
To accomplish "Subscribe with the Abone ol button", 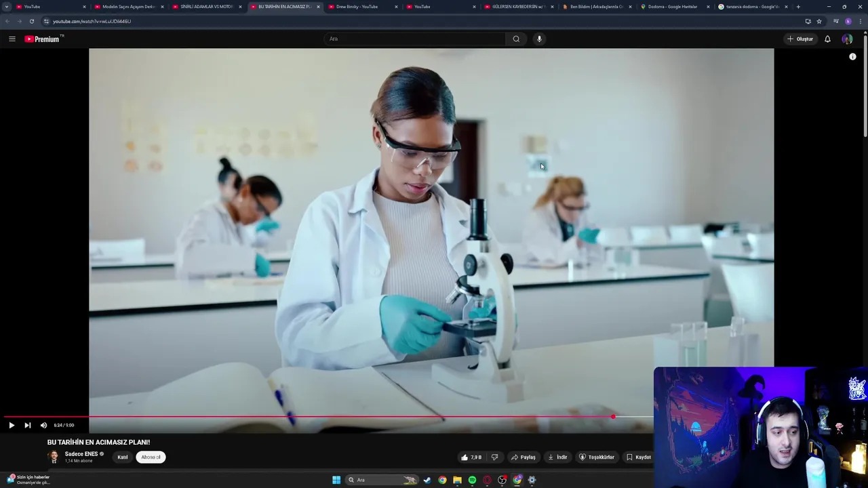I will click(x=151, y=457).
